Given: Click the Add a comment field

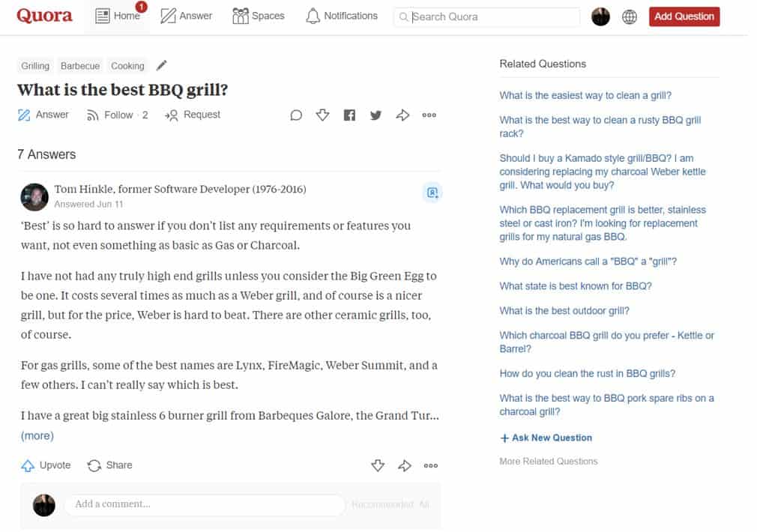Looking at the screenshot, I should coord(205,504).
